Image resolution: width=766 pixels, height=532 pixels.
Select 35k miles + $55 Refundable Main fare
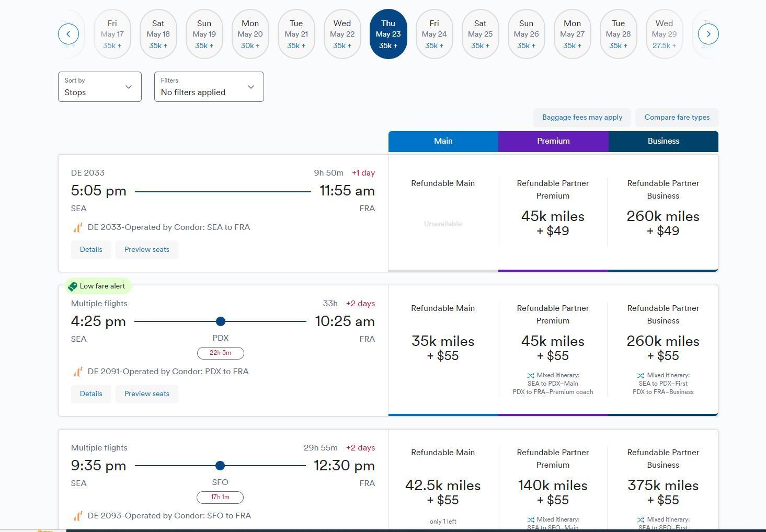coord(443,348)
